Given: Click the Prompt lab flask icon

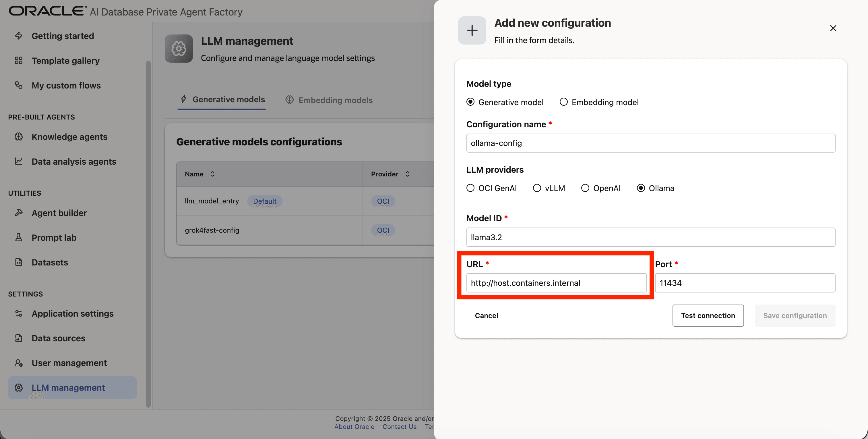Looking at the screenshot, I should (19, 238).
